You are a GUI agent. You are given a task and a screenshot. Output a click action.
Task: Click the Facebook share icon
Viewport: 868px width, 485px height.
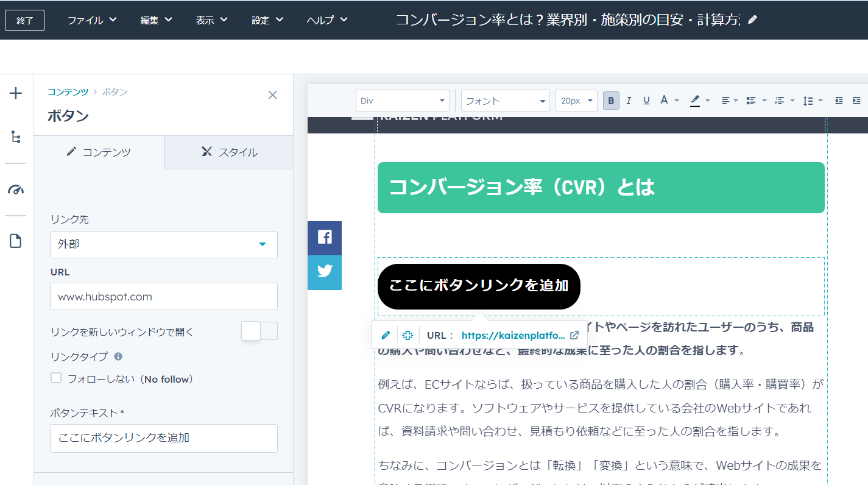point(325,238)
